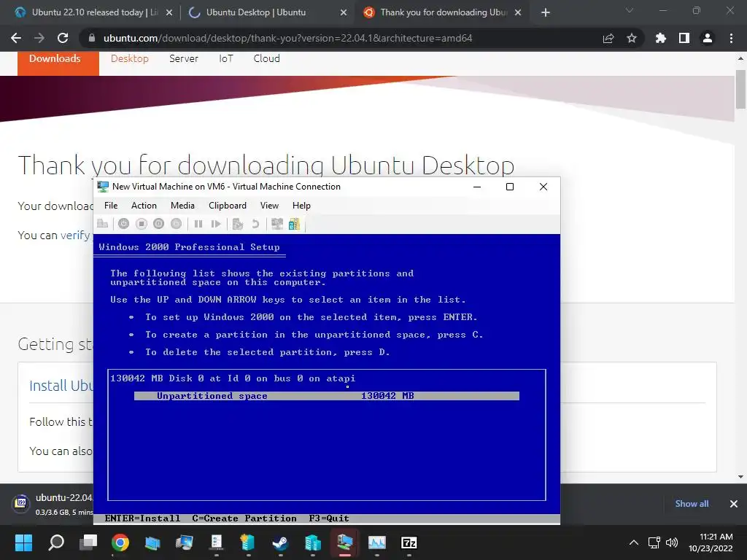The height and width of the screenshot is (560, 747).
Task: Click the IoT link in Ubuntu navigation
Action: (x=226, y=58)
